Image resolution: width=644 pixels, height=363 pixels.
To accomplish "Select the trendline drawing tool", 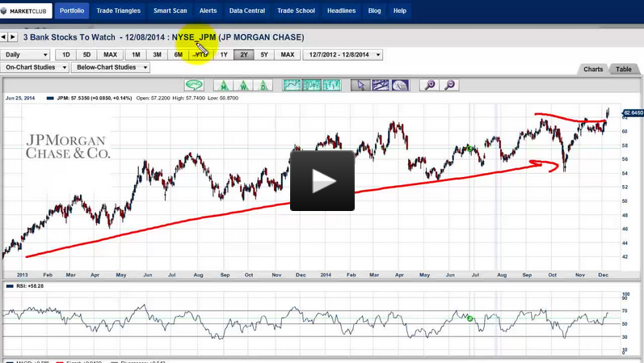I will click(x=381, y=85).
